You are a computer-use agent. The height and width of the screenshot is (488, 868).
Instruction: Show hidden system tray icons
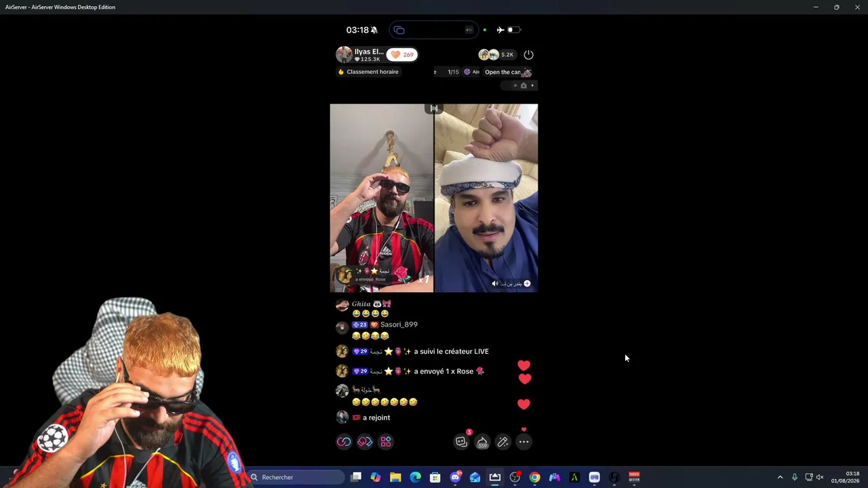click(780, 477)
